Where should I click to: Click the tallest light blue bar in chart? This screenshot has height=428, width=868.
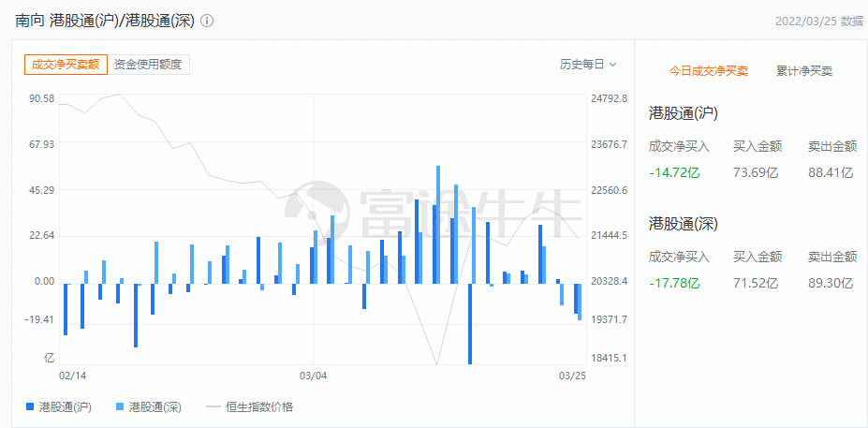coord(438,225)
